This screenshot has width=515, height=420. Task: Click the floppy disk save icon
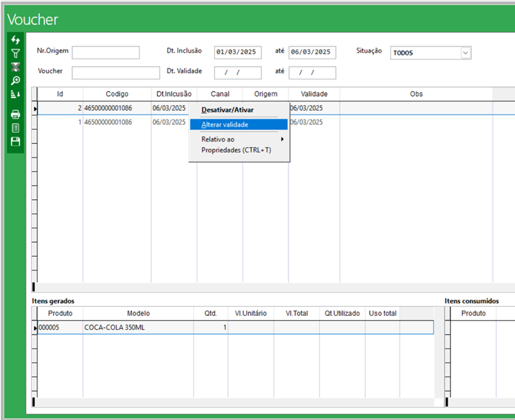tap(15, 142)
